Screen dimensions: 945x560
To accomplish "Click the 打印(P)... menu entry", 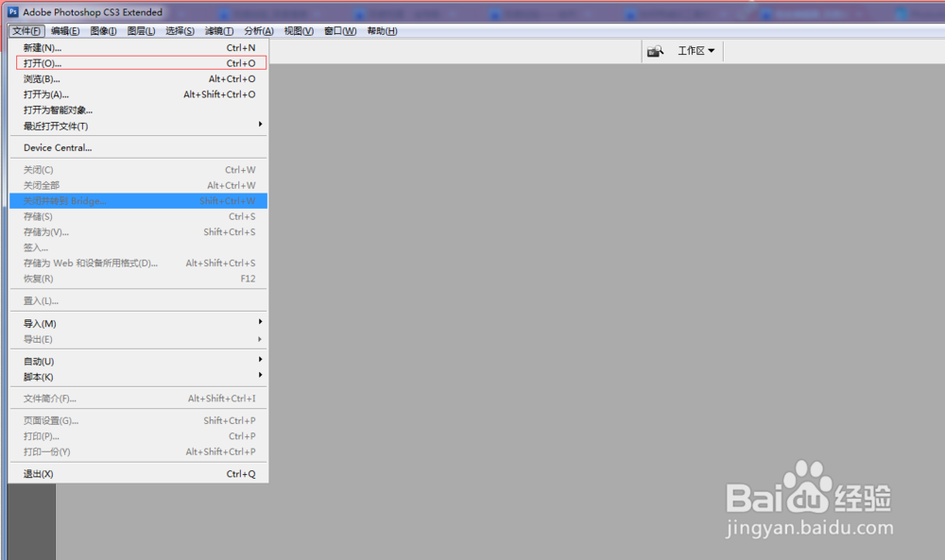I will pyautogui.click(x=139, y=436).
